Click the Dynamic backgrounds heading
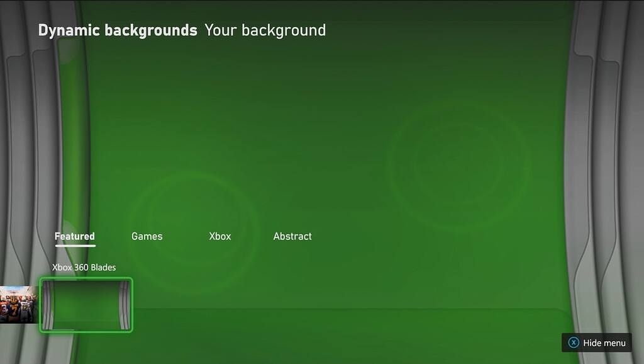644x364 pixels. 117,30
